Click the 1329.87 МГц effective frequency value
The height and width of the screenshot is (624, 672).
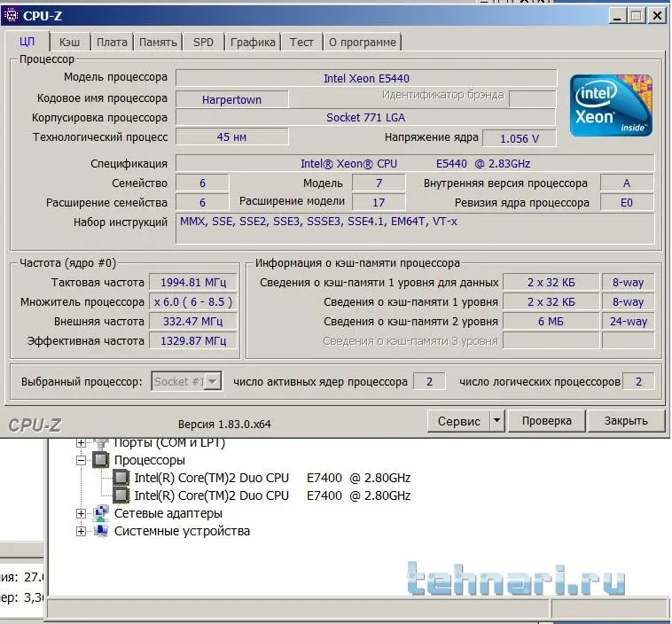click(x=193, y=341)
